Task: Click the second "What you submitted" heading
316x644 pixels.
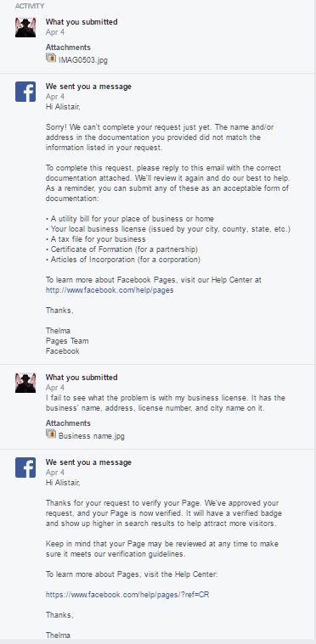Action: [x=82, y=378]
